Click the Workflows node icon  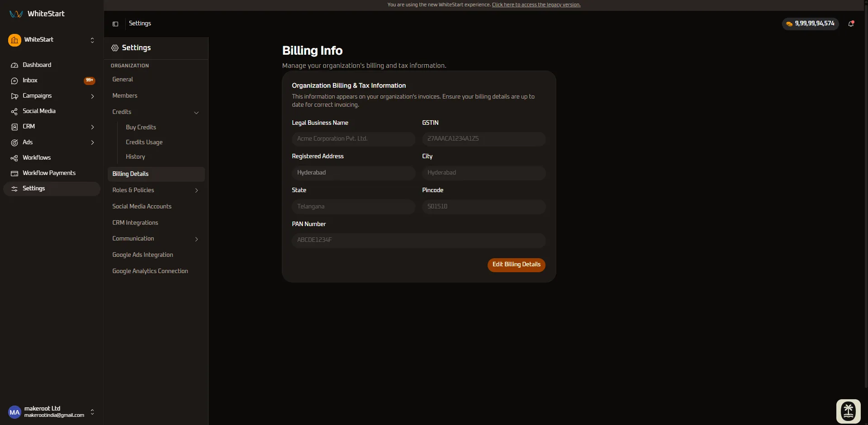click(x=14, y=158)
